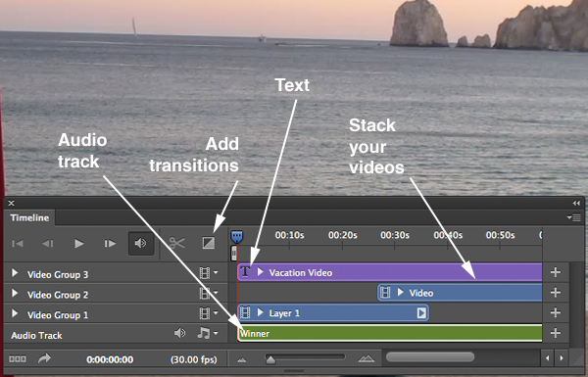The width and height of the screenshot is (588, 377).
Task: Select the Layer 1 clip
Action: point(333,313)
